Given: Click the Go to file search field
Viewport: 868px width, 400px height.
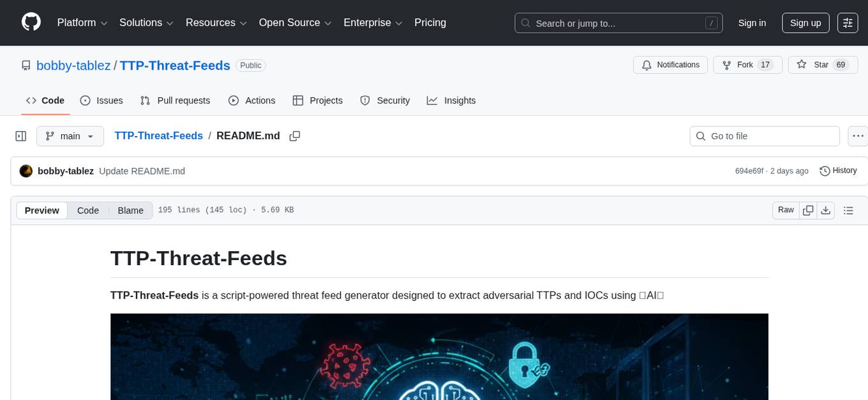Looking at the screenshot, I should pos(764,135).
